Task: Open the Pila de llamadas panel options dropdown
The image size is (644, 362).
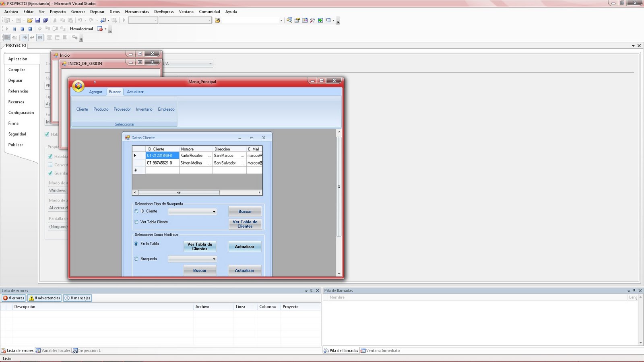Action: 629,291
